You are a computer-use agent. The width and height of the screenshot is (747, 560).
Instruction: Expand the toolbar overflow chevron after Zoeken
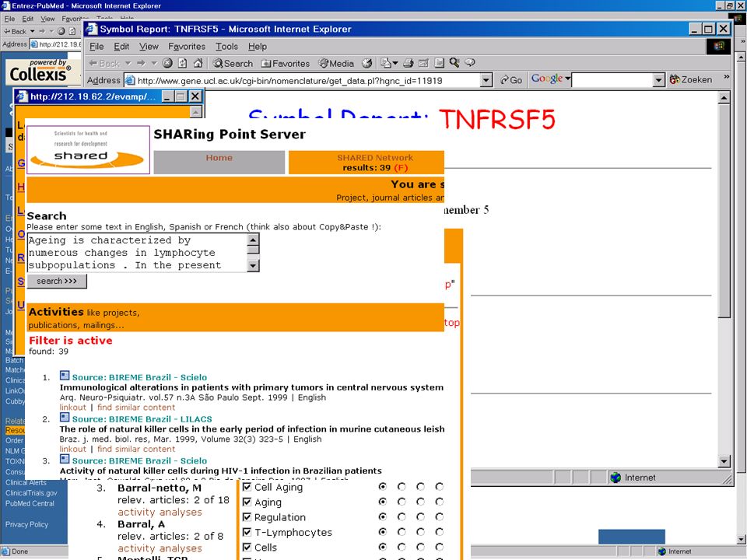tap(726, 77)
